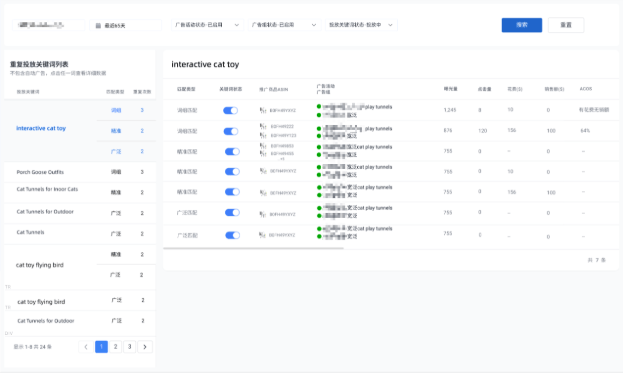Open the ad group status dropdown filter
Screen dimensions: 623x373
click(284, 25)
